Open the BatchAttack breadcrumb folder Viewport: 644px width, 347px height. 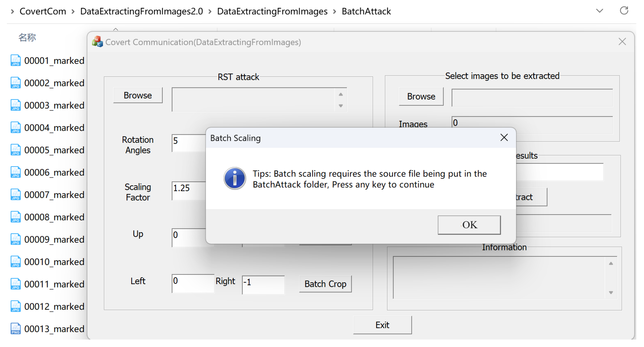click(366, 11)
